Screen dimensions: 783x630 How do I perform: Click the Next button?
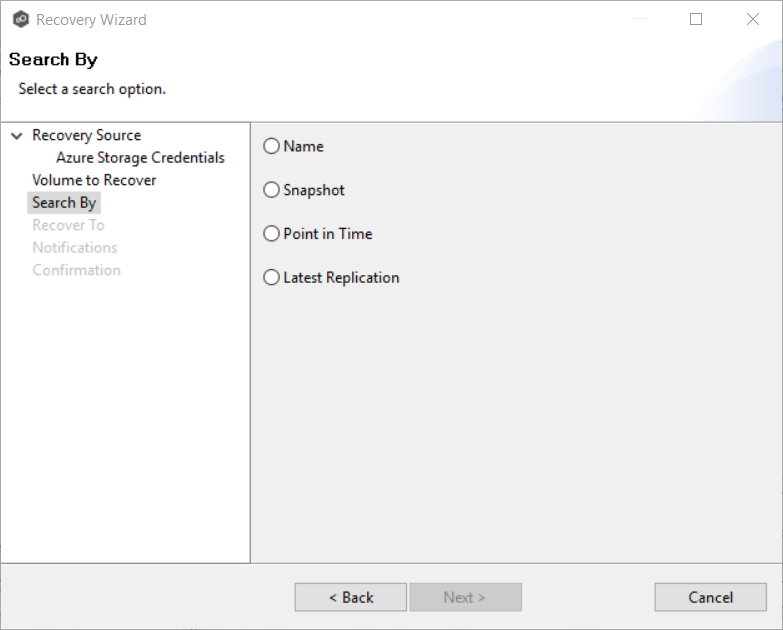[x=465, y=598]
